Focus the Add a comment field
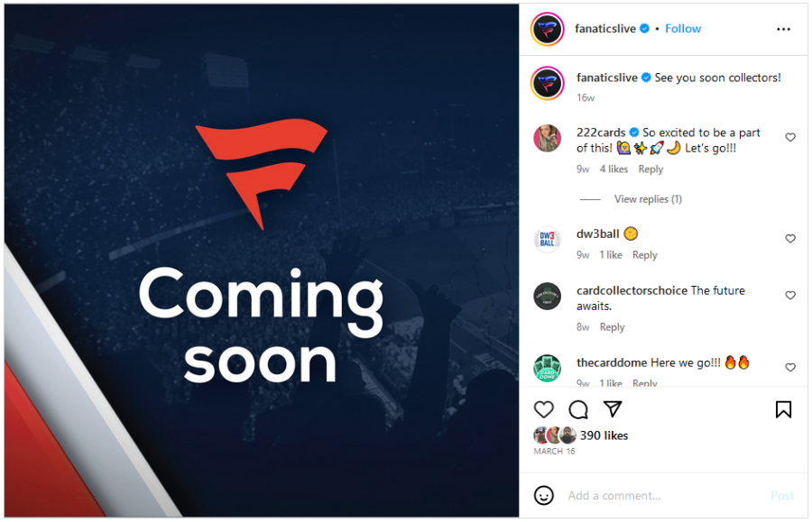 (x=665, y=496)
